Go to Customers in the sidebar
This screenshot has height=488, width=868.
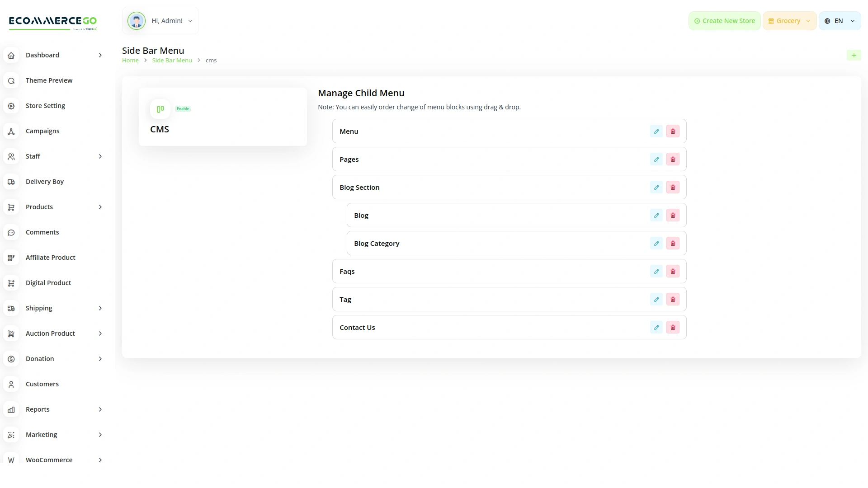[x=42, y=384]
